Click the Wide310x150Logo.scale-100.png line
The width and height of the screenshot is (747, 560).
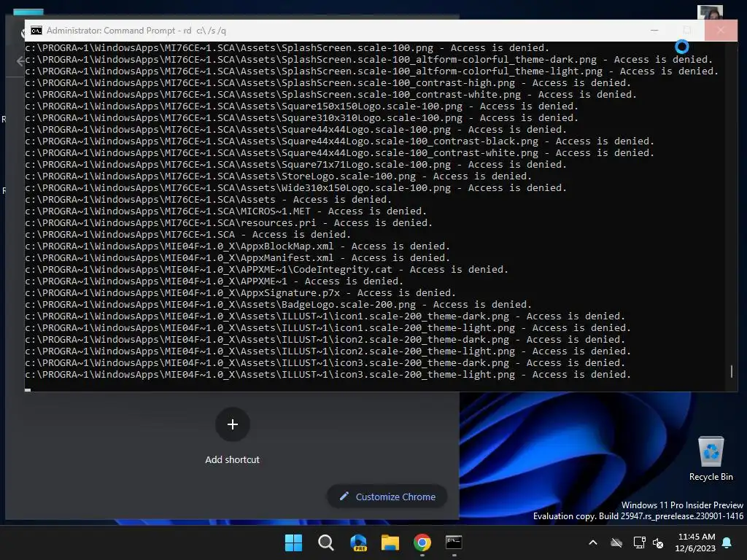coord(296,187)
